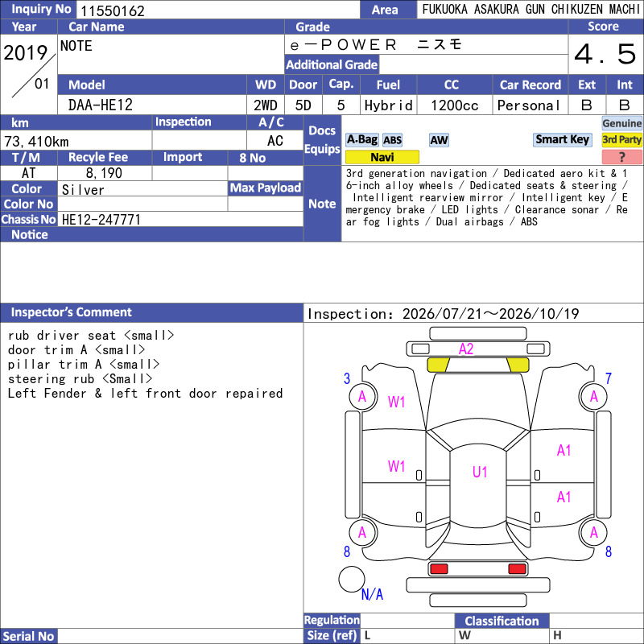The width and height of the screenshot is (644, 644).
Task: Click the Inquiry No value 11550162
Action: click(x=113, y=10)
